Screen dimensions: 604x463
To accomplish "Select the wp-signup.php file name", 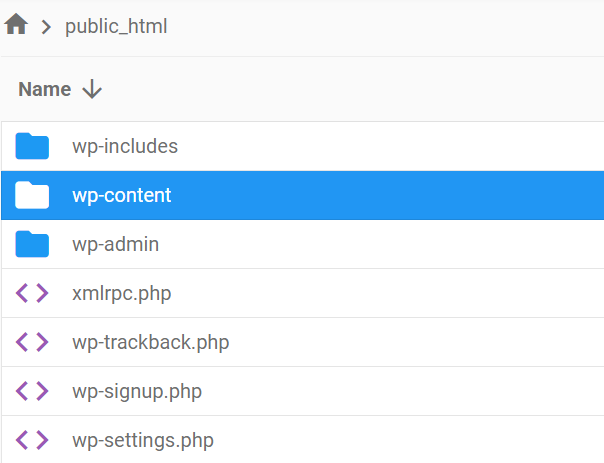I will [x=137, y=391].
